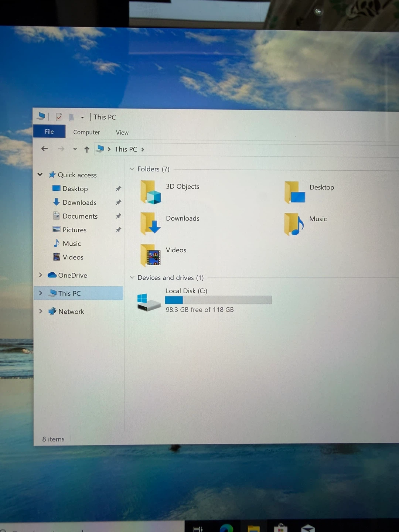Image resolution: width=399 pixels, height=532 pixels.
Task: Select Pictures under Quick access
Action: (69, 229)
